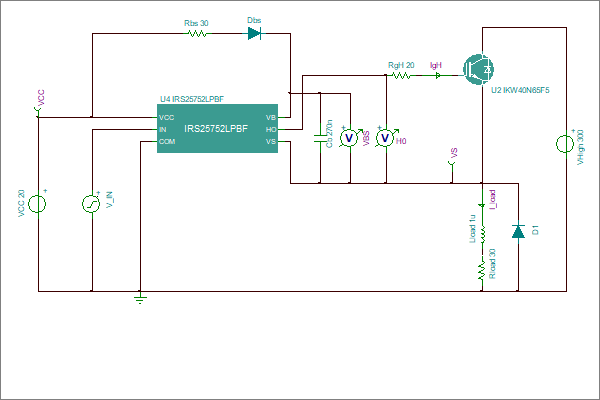Click the 'D1' text label
The image size is (600, 400).
pyautogui.click(x=535, y=230)
